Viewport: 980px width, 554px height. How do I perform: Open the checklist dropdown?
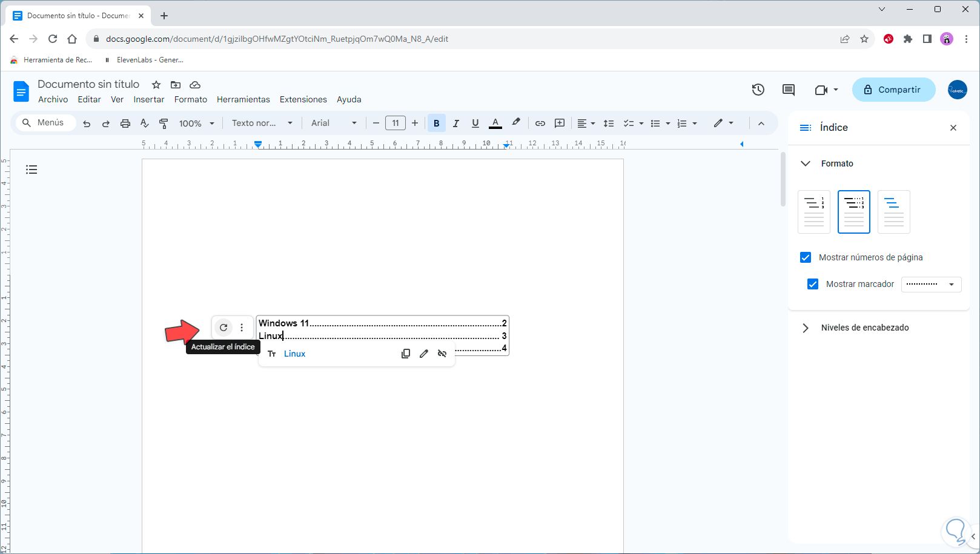tap(633, 124)
